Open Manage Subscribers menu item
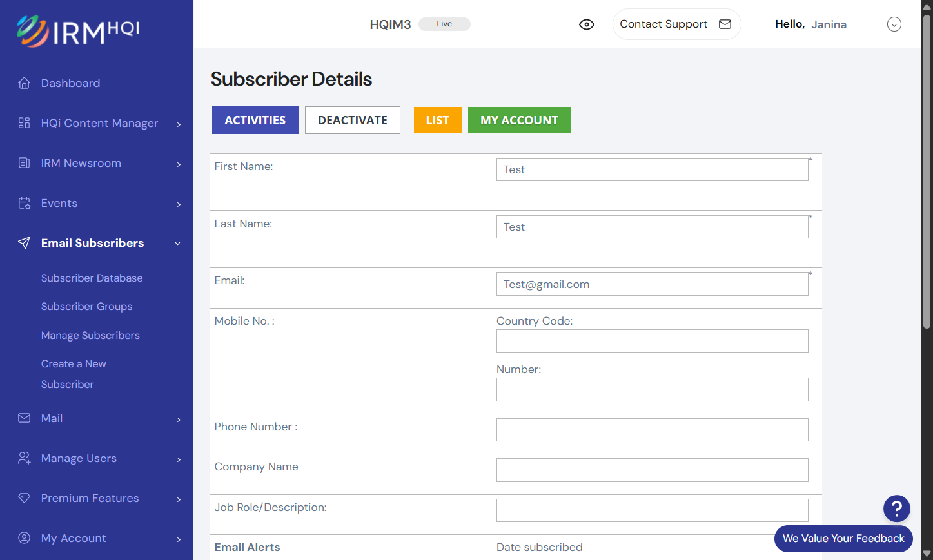The image size is (933, 560). [90, 335]
